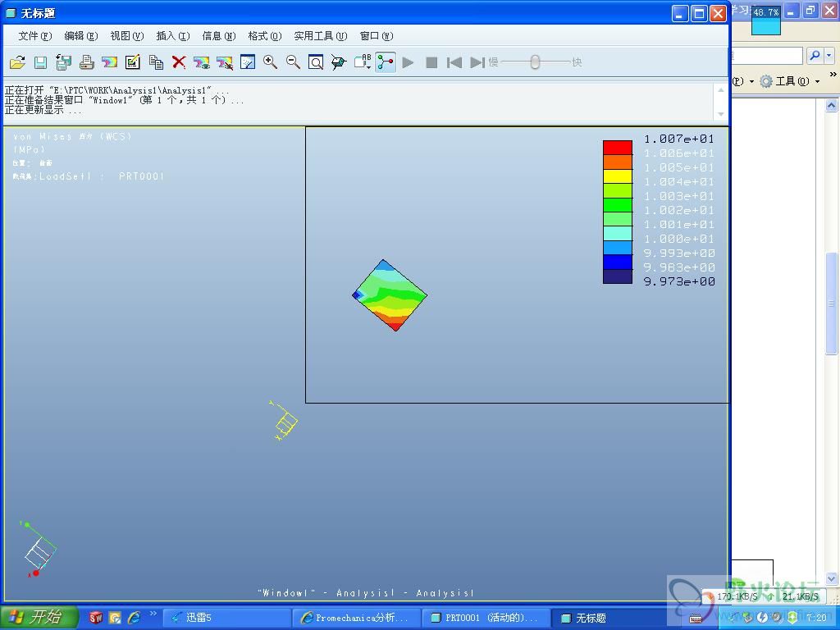The height and width of the screenshot is (630, 840).
Task: Toggle the highlighted node-link display button
Action: (x=386, y=62)
